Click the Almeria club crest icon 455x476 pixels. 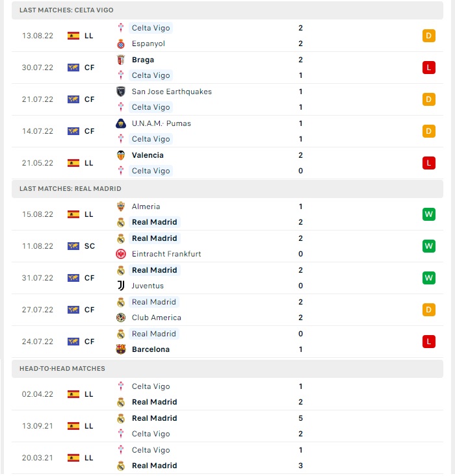pyautogui.click(x=121, y=207)
